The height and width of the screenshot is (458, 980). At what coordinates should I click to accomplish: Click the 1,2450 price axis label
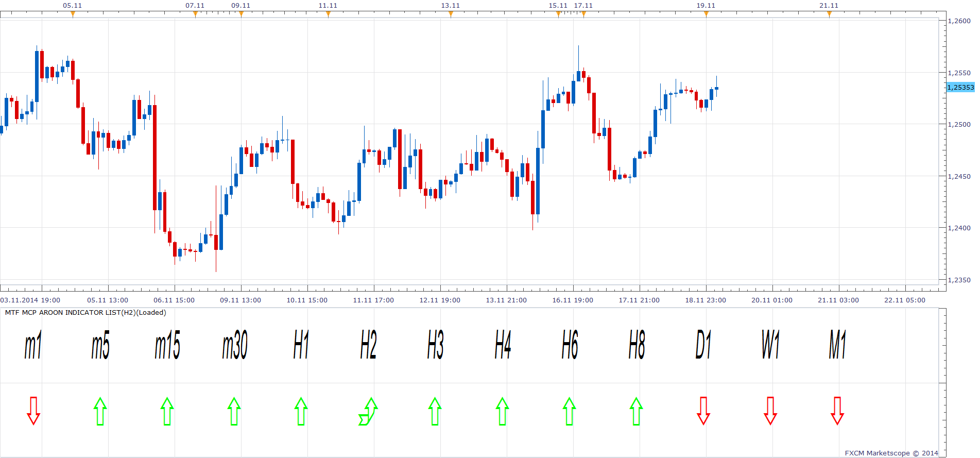tap(959, 176)
